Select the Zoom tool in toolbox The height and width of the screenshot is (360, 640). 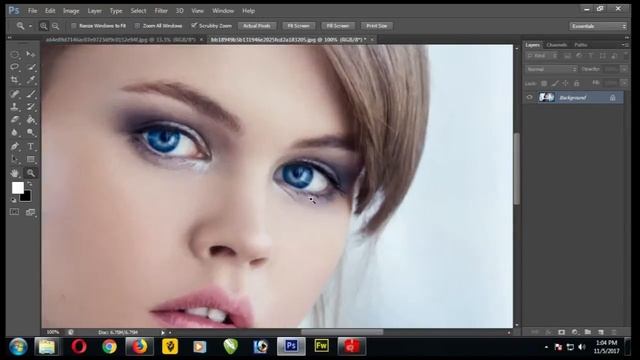coord(31,173)
